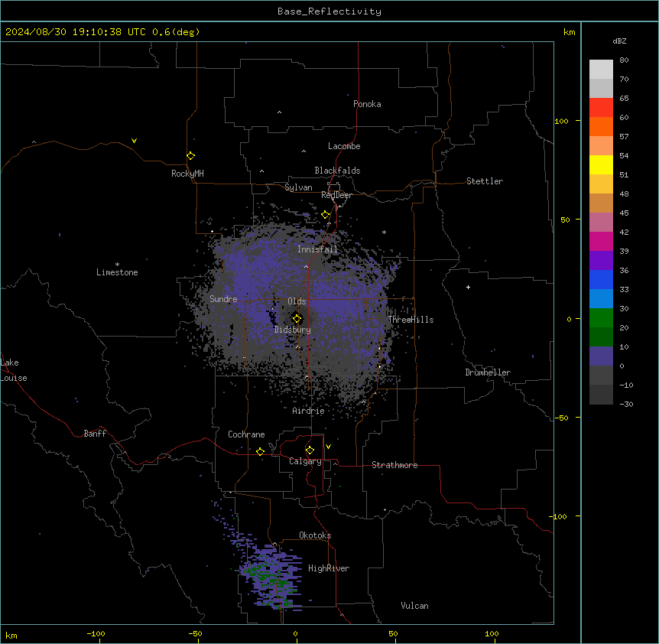Viewport: 659px width, 644px height.
Task: Click the km unit label at top right
Action: click(x=569, y=32)
